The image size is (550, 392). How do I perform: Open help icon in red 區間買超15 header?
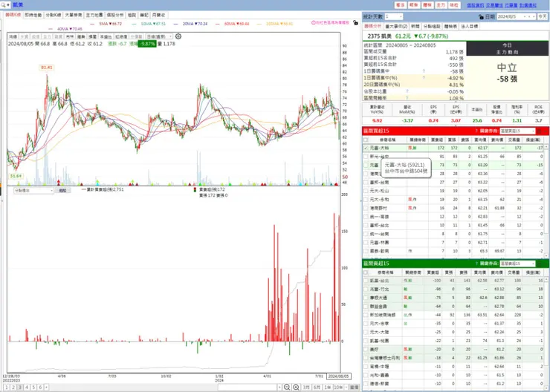[x=476, y=131]
